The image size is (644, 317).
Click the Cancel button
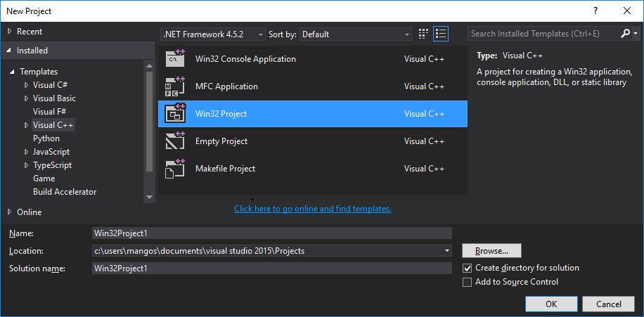pos(609,304)
